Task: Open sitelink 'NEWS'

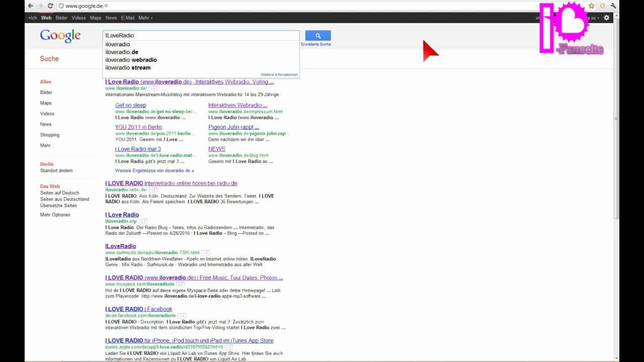Action: point(217,149)
